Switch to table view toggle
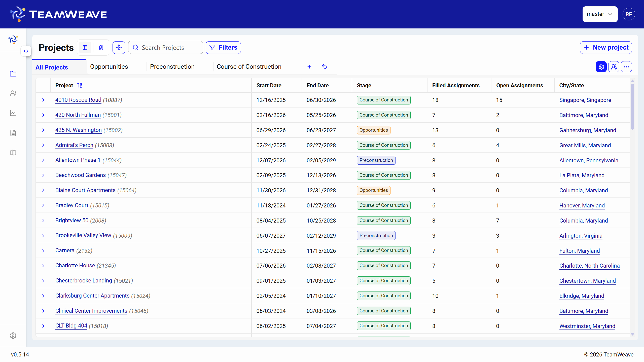Viewport: 644px width, 362px height. click(x=85, y=48)
